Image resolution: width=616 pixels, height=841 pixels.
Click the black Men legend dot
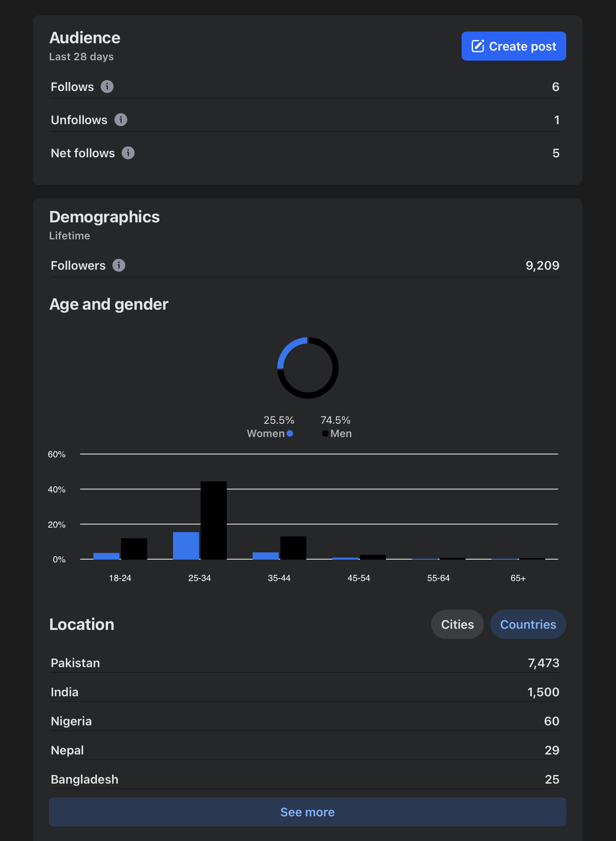tap(325, 433)
